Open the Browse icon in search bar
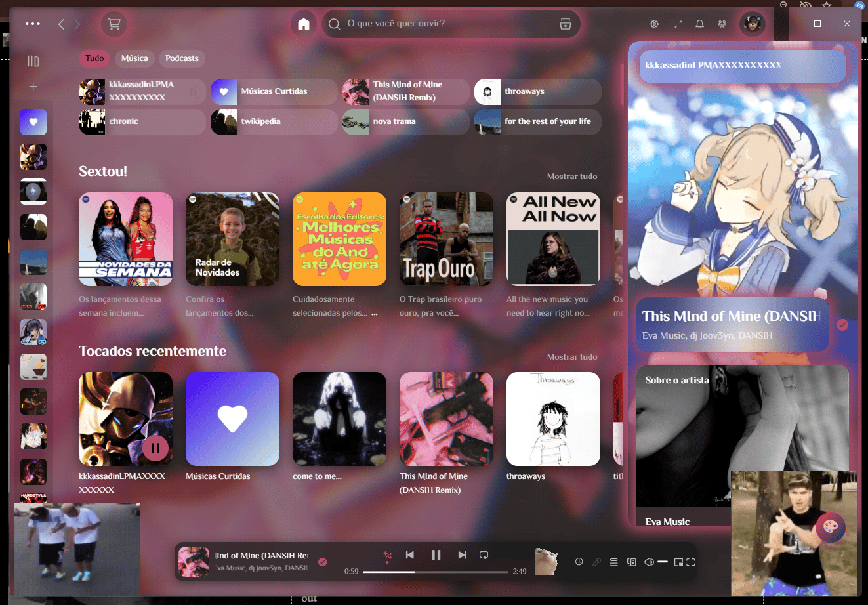The image size is (868, 605). coord(566,24)
